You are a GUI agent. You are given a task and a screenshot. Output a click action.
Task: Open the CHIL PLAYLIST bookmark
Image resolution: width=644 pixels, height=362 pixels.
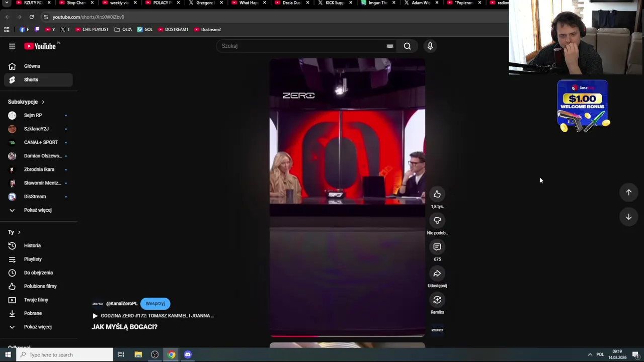point(92,29)
